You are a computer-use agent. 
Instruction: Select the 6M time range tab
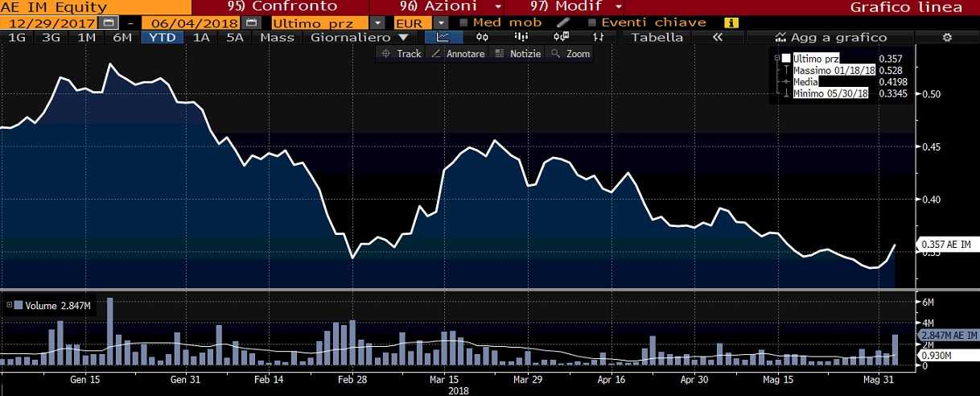(x=122, y=37)
